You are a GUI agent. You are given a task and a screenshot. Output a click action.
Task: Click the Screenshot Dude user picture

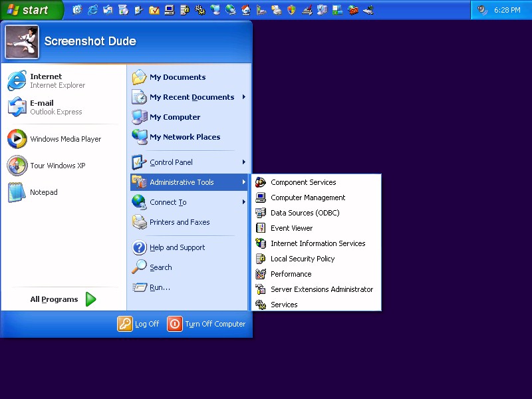click(22, 42)
